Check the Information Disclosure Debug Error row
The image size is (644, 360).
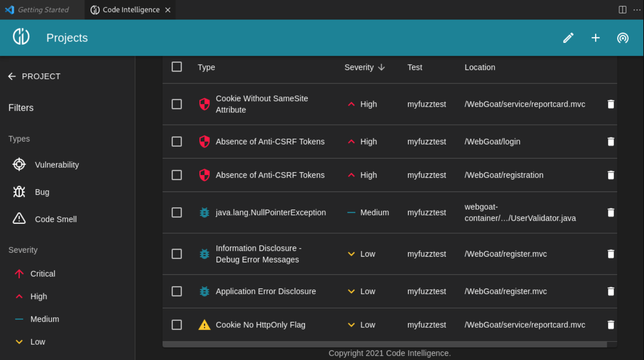[177, 254]
